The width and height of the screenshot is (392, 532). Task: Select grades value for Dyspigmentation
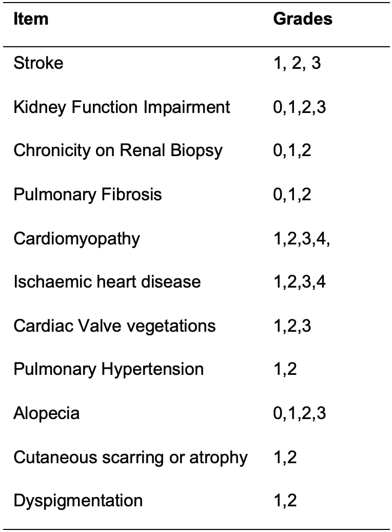pyautogui.click(x=285, y=501)
